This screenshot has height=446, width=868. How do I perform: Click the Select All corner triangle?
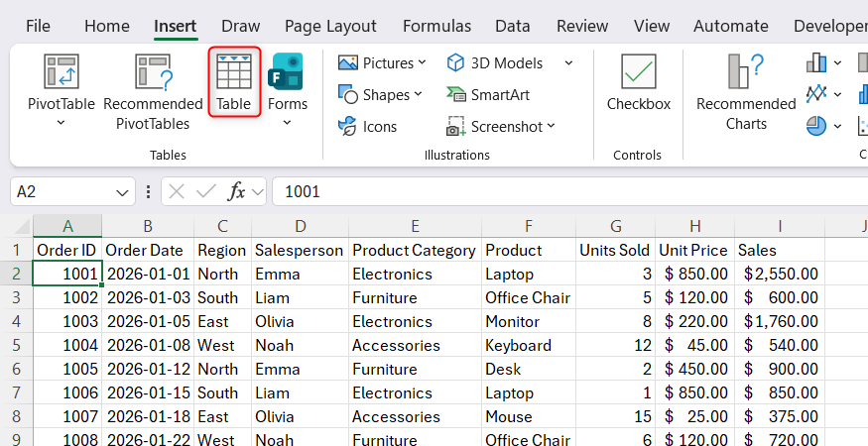click(x=22, y=226)
